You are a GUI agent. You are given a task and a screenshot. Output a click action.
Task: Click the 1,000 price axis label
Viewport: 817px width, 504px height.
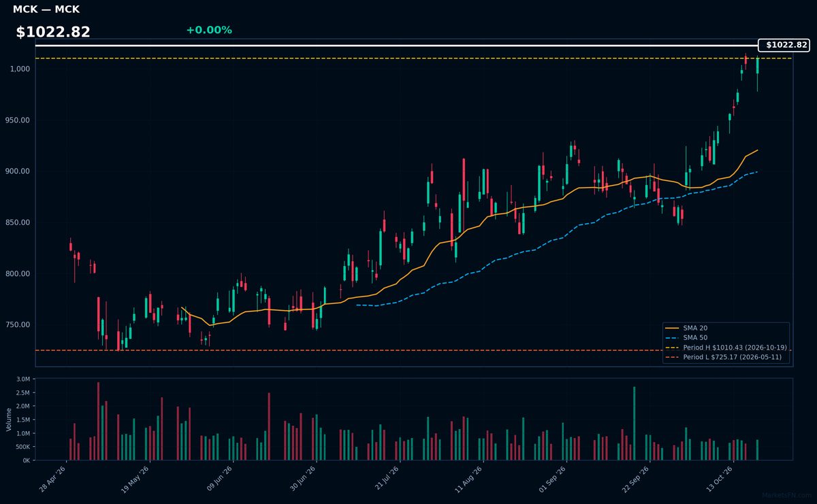point(20,69)
